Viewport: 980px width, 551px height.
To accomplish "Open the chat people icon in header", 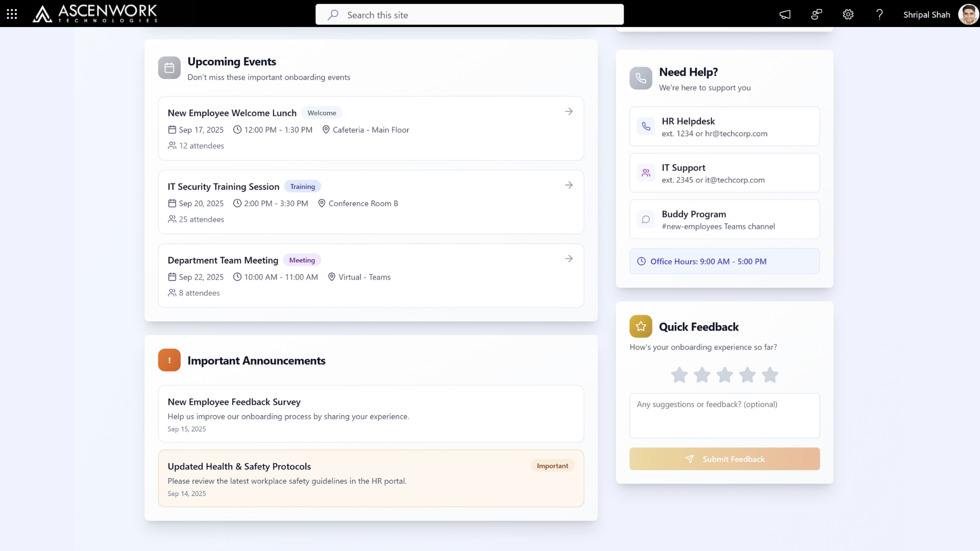I will pyautogui.click(x=816, y=14).
